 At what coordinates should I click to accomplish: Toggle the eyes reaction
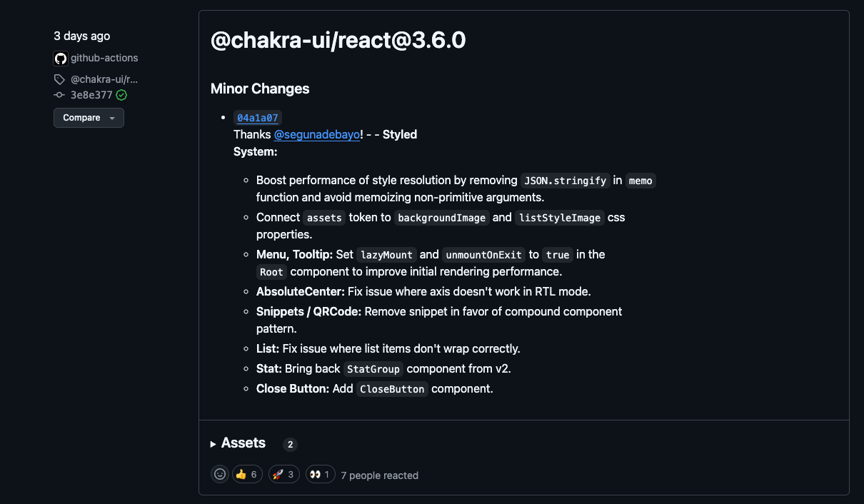(320, 474)
